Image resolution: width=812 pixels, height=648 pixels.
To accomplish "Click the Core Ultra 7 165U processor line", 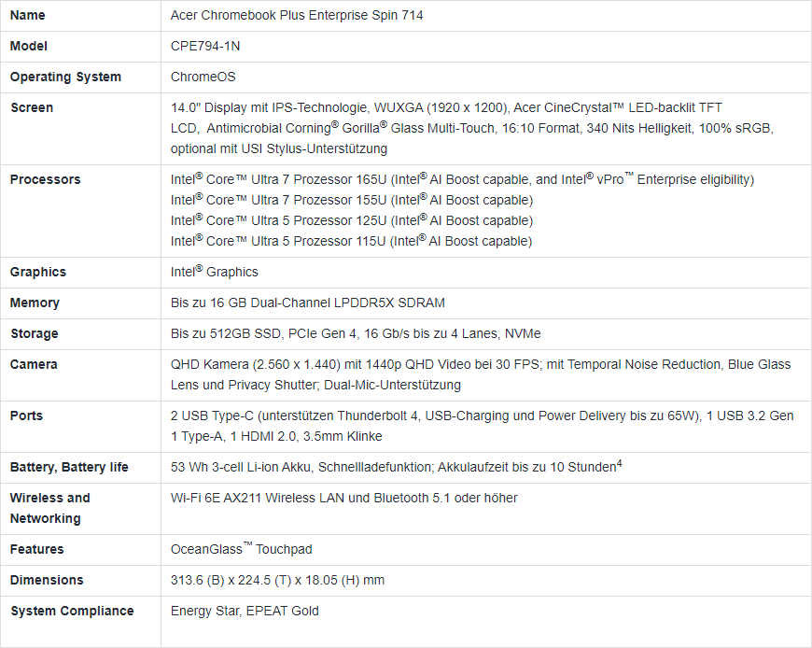I will (x=462, y=179).
